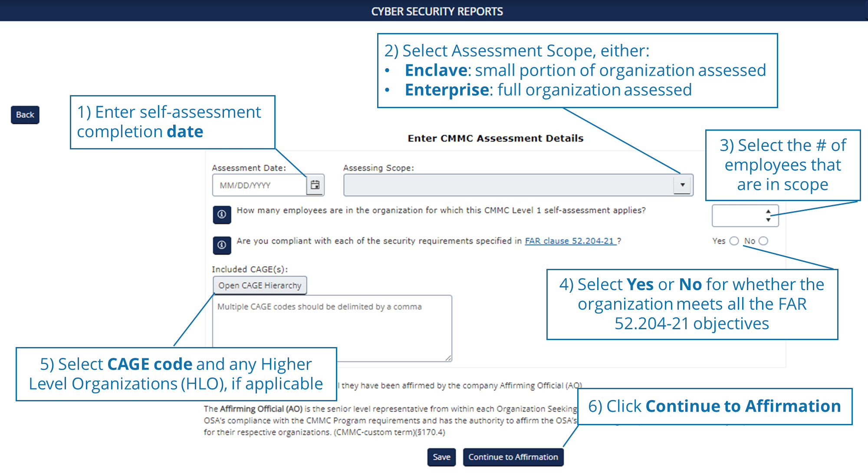This screenshot has width=868, height=473.
Task: Click the up arrow on the employee count stepper
Action: pyautogui.click(x=768, y=211)
